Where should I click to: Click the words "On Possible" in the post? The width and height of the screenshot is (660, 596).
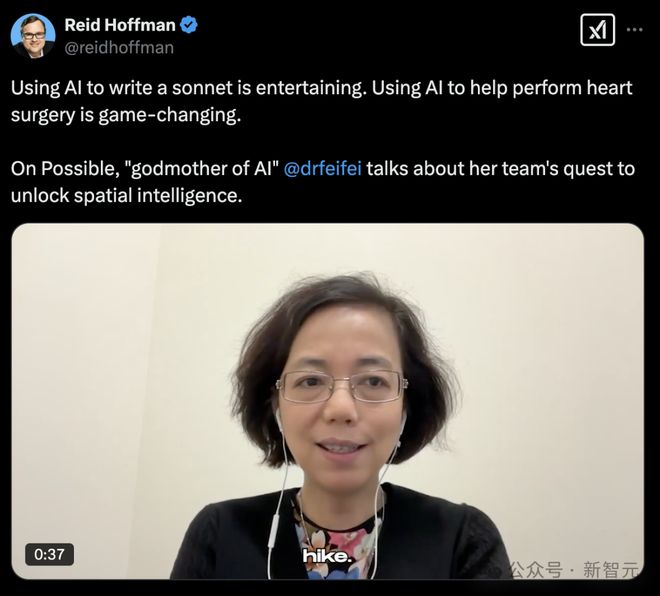63,168
